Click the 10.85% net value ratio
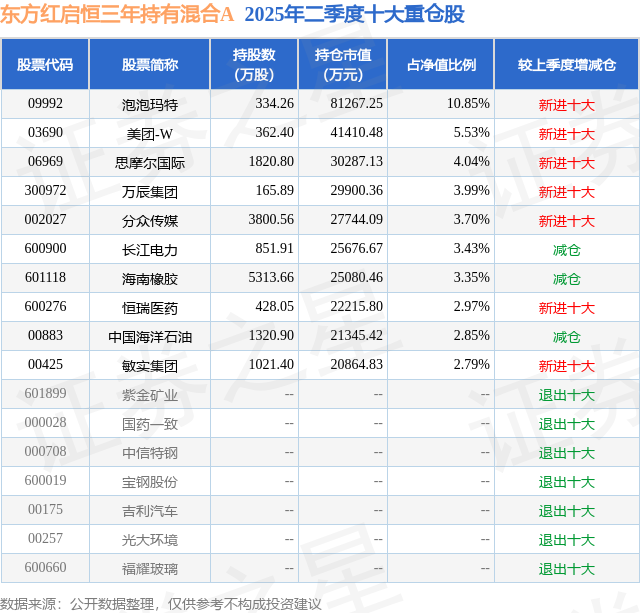 pos(468,103)
